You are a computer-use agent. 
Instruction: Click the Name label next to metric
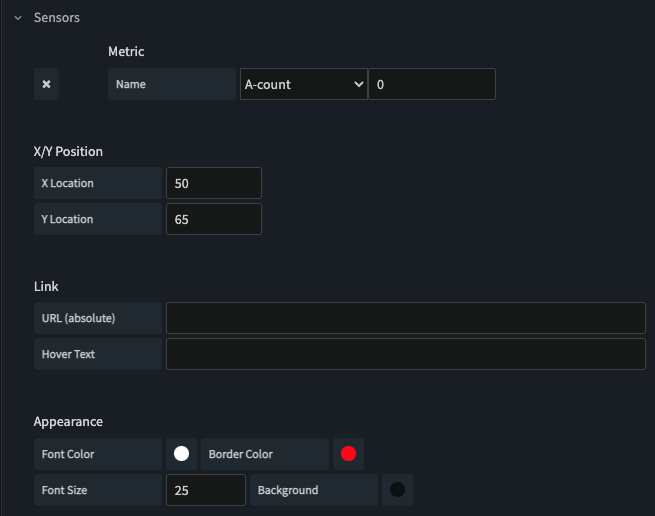tap(131, 84)
